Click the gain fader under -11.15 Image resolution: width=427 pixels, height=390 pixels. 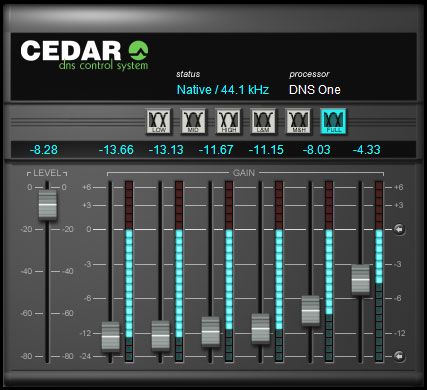[261, 328]
